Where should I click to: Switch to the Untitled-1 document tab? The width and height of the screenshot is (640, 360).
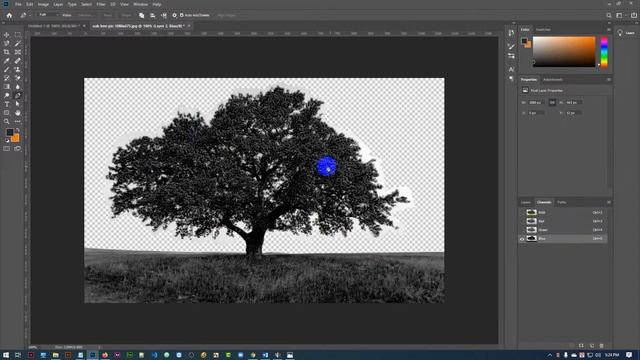point(53,26)
